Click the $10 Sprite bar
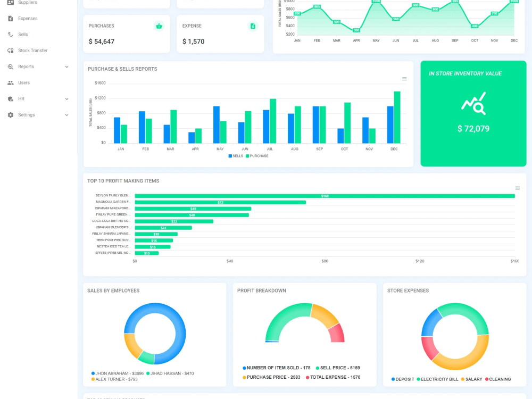 pyautogui.click(x=147, y=253)
